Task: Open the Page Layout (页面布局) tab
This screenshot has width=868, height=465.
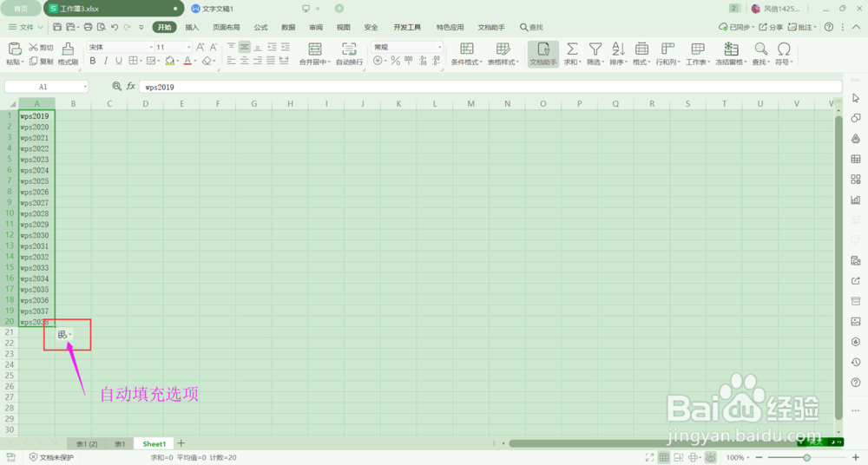Action: 226,27
